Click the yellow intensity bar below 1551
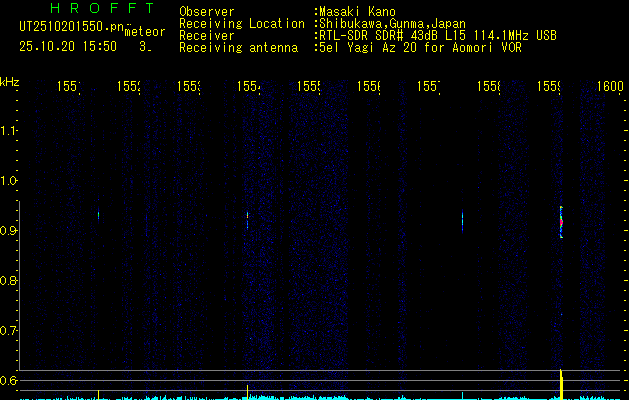This screenshot has width=629, height=400. tap(98, 394)
